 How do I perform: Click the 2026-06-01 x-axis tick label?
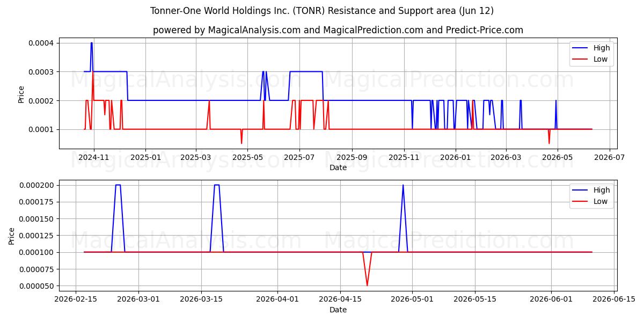pos(551,299)
